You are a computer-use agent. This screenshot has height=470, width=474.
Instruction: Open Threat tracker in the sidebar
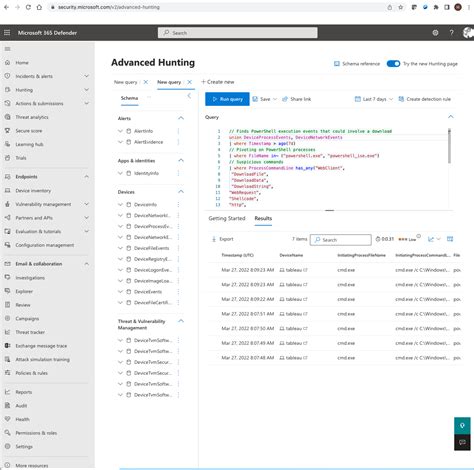point(30,332)
